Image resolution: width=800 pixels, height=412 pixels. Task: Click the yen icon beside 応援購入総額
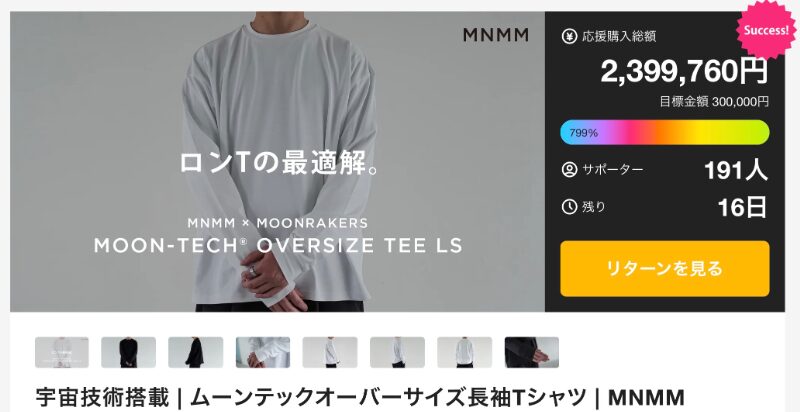(569, 37)
